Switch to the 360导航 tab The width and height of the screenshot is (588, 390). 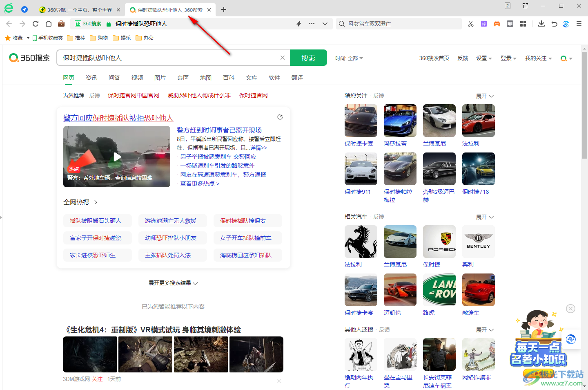[79, 10]
